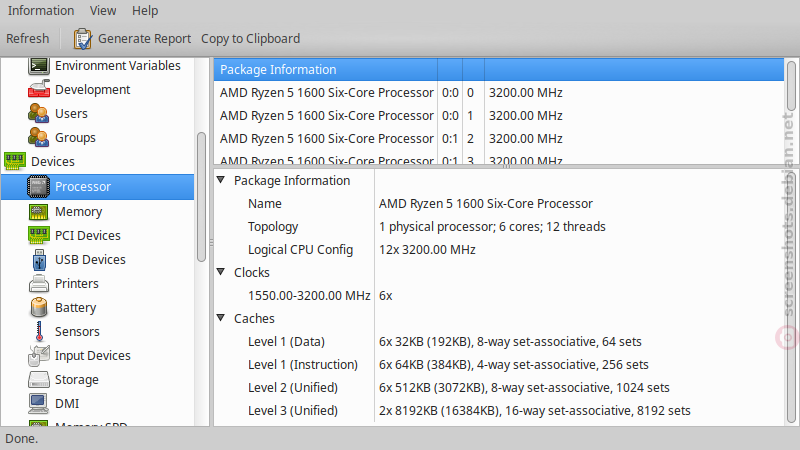Select Memory entry in sidebar
This screenshot has height=450, width=800.
[79, 212]
